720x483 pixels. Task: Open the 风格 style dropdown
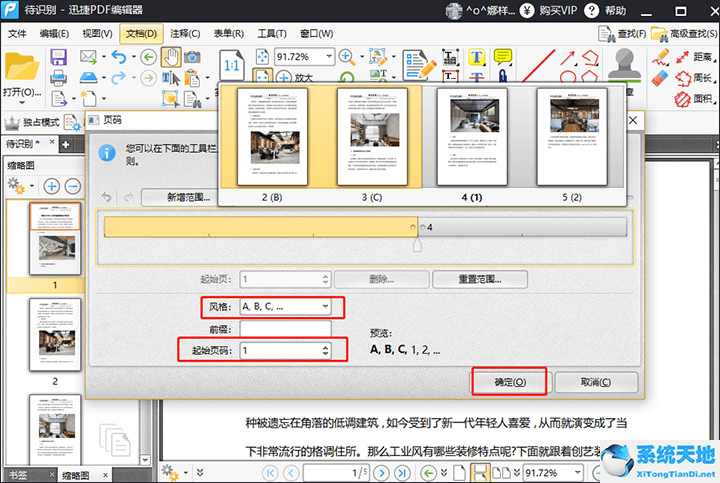coord(285,307)
